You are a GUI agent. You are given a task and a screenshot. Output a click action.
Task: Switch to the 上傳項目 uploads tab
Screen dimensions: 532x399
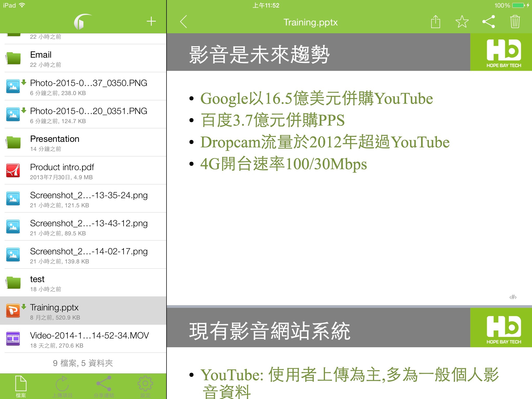[x=62, y=386]
